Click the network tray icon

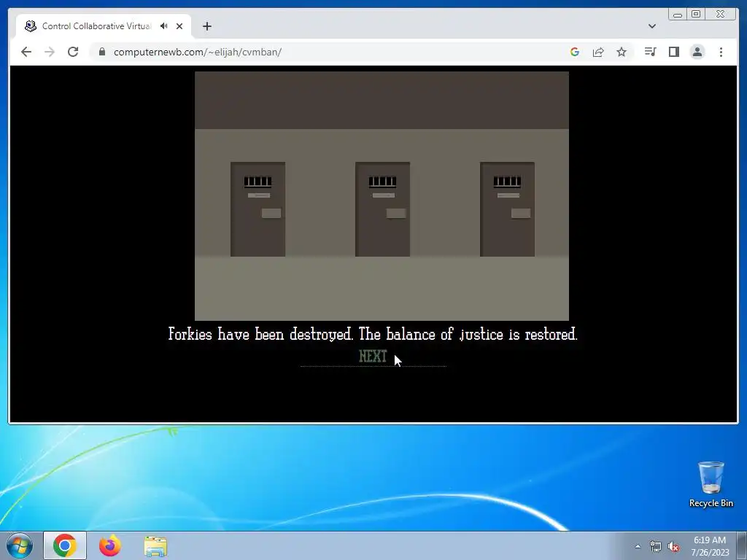pyautogui.click(x=656, y=547)
